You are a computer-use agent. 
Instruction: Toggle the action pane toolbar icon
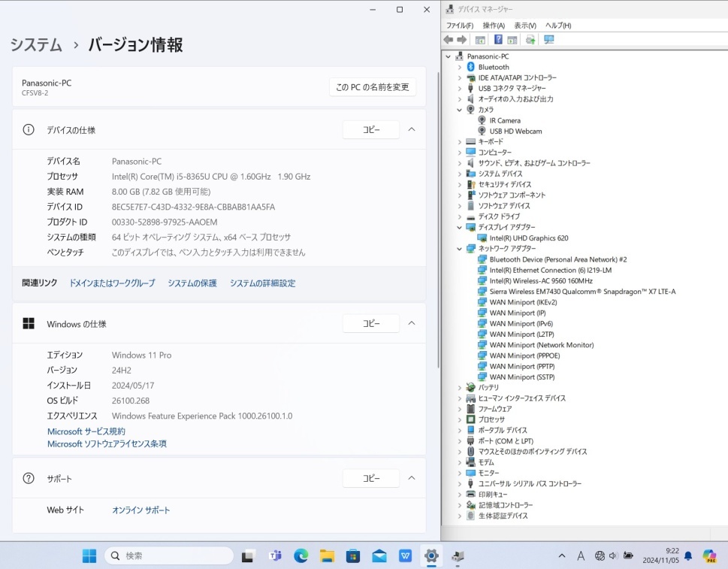point(512,40)
